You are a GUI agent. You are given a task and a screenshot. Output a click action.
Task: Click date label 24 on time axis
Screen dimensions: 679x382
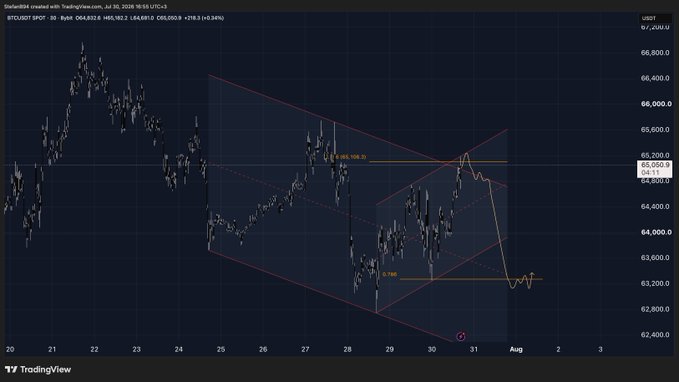pyautogui.click(x=178, y=349)
